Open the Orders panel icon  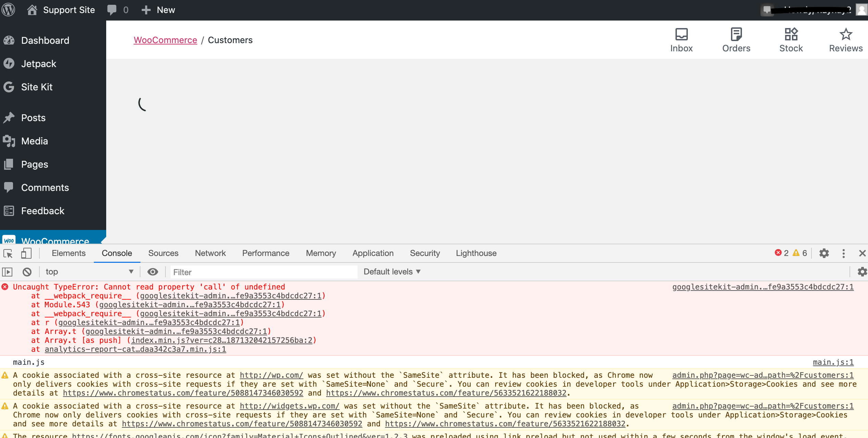coord(736,34)
